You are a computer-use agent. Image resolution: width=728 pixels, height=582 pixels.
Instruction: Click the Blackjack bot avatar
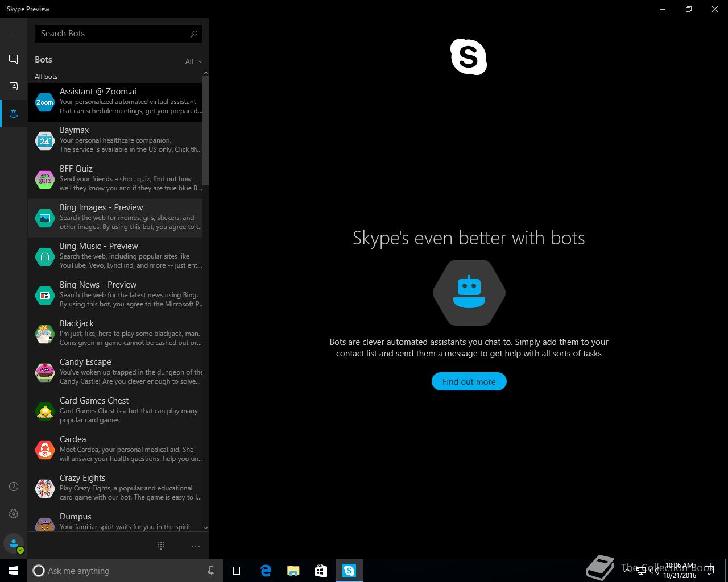(45, 334)
